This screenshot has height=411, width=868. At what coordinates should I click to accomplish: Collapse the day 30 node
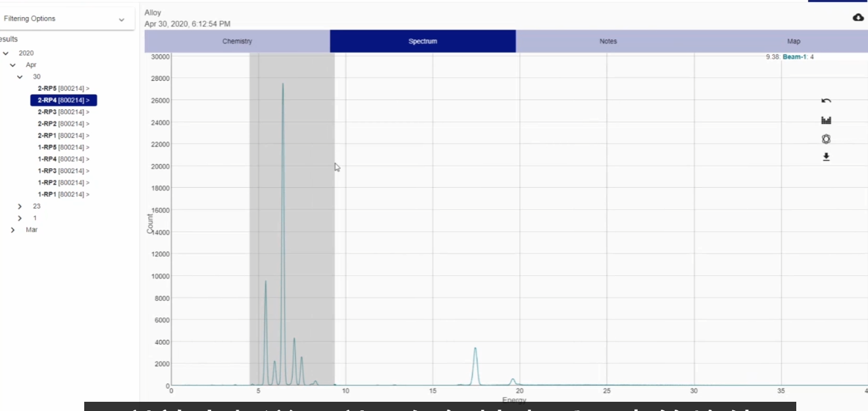click(x=20, y=77)
